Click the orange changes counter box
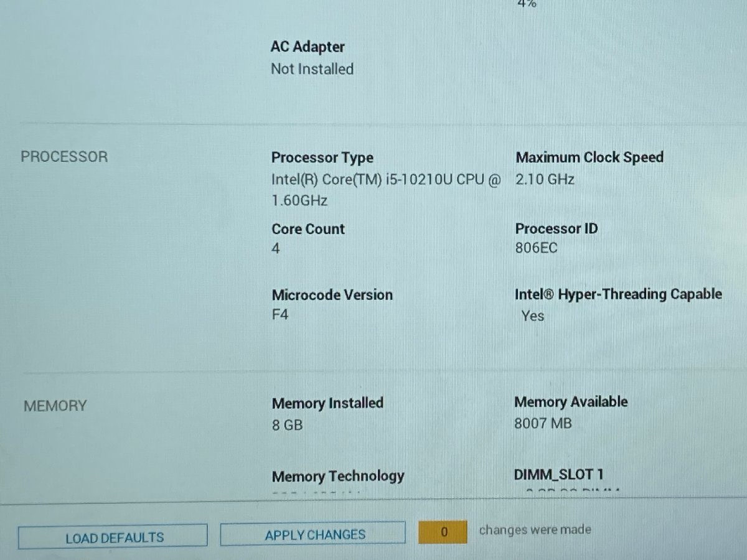Screen dimensions: 747x560 (443, 532)
